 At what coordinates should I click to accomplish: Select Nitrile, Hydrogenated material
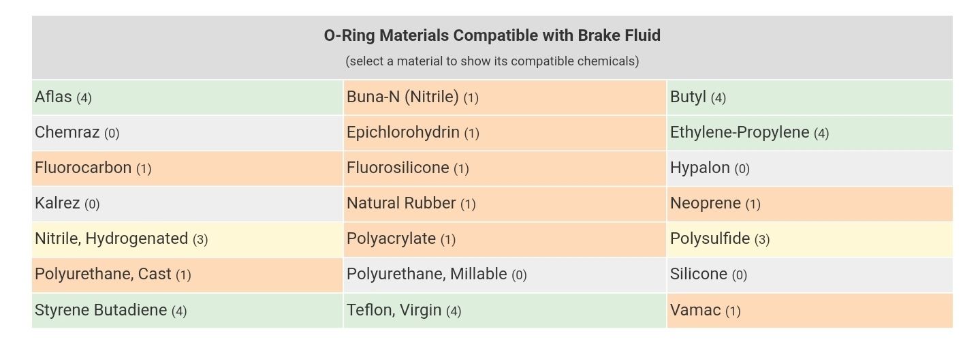click(187, 239)
